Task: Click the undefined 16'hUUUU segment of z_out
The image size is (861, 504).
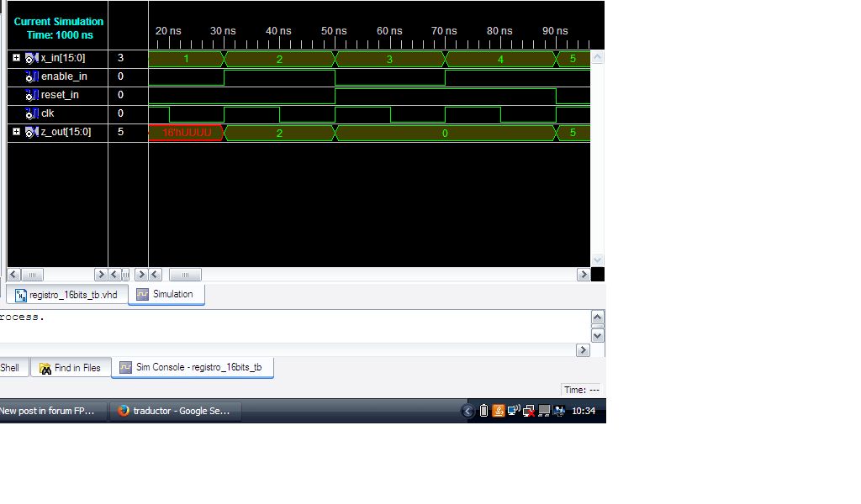Action: (x=186, y=133)
